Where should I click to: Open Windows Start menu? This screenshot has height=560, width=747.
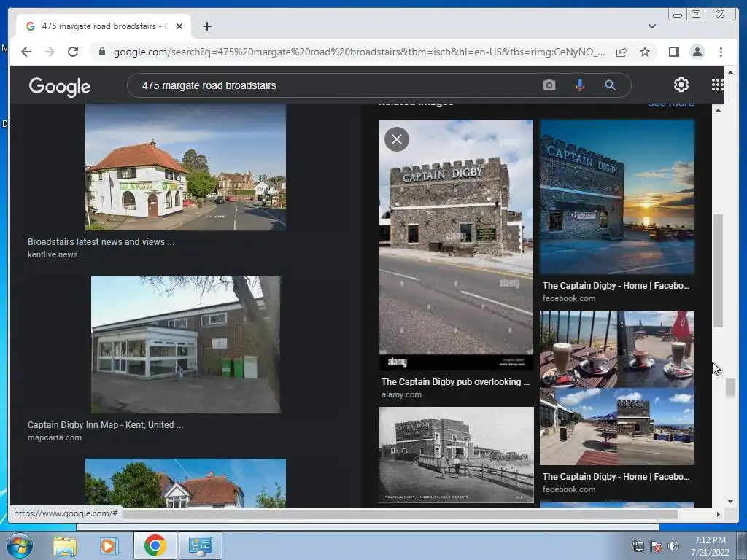tap(19, 545)
